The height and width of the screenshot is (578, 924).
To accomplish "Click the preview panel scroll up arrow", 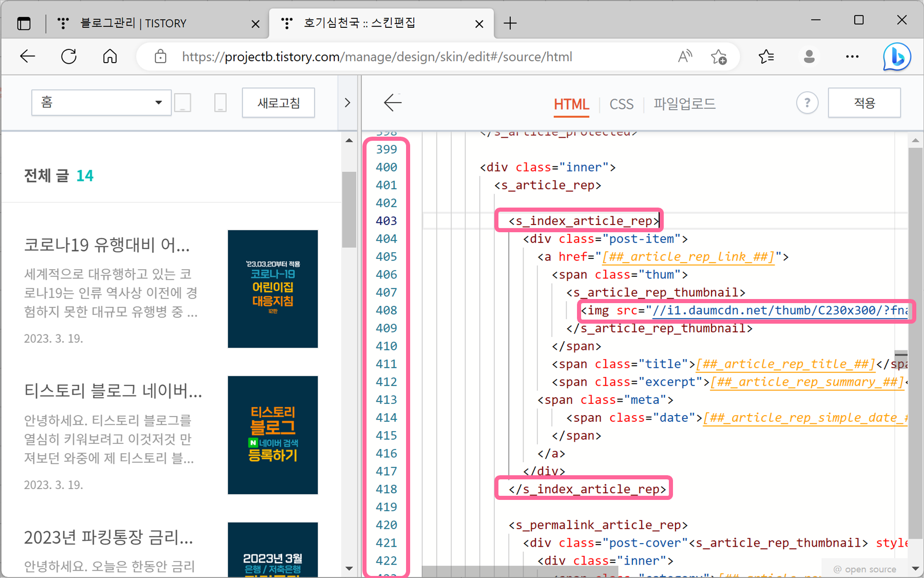I will 349,140.
